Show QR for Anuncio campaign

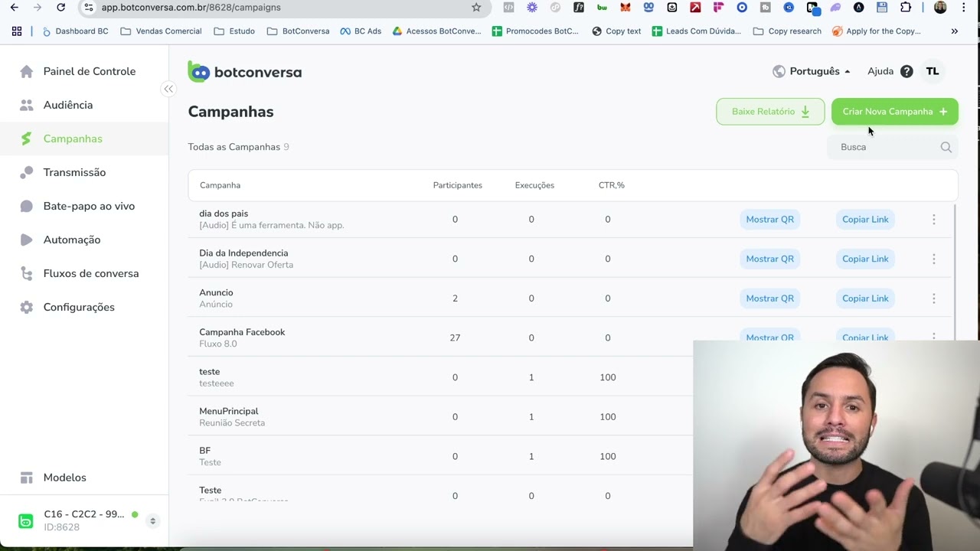coord(769,298)
